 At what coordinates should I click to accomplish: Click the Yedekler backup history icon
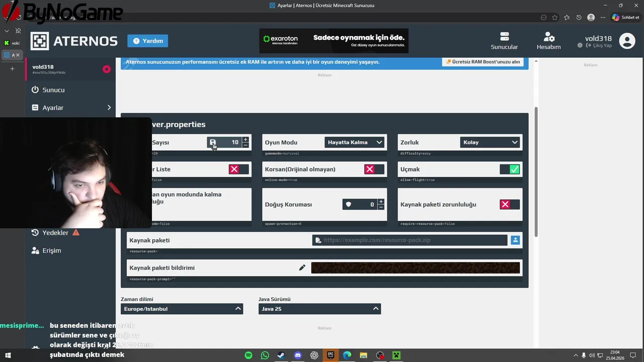click(35, 233)
